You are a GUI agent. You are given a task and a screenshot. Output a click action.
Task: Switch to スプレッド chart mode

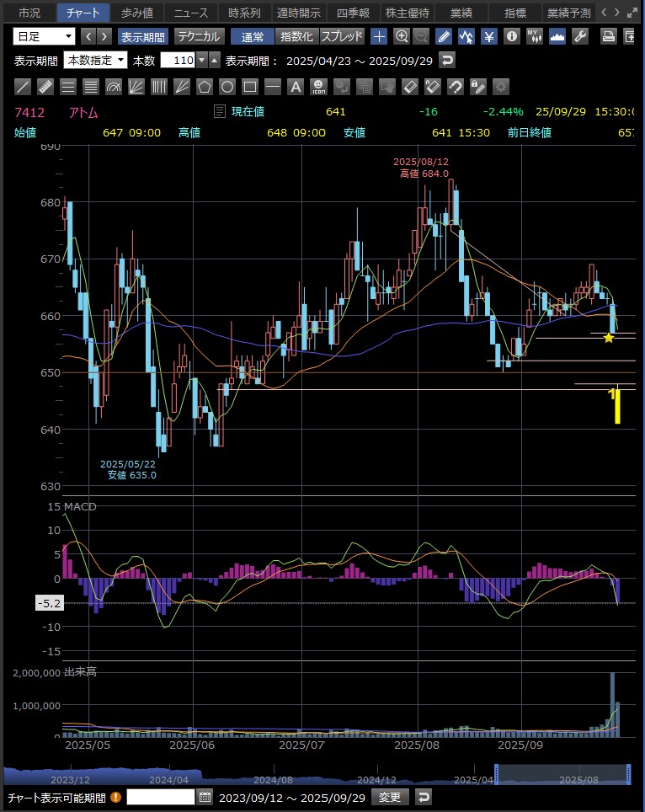pyautogui.click(x=342, y=36)
